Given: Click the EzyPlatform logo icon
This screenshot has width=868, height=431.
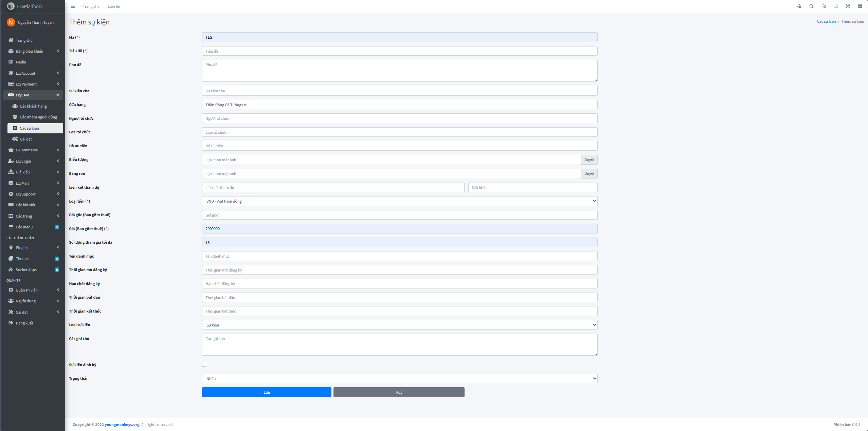Looking at the screenshot, I should pos(11,6).
